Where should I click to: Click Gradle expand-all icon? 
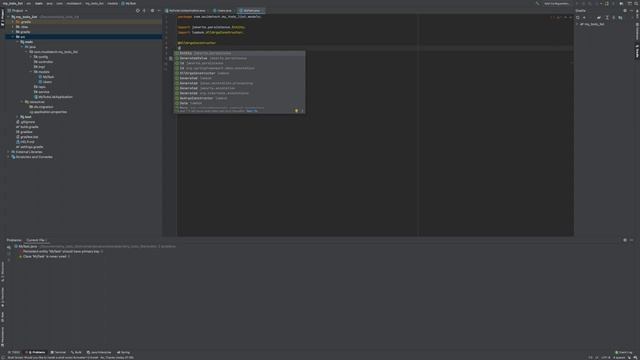[x=607, y=18]
